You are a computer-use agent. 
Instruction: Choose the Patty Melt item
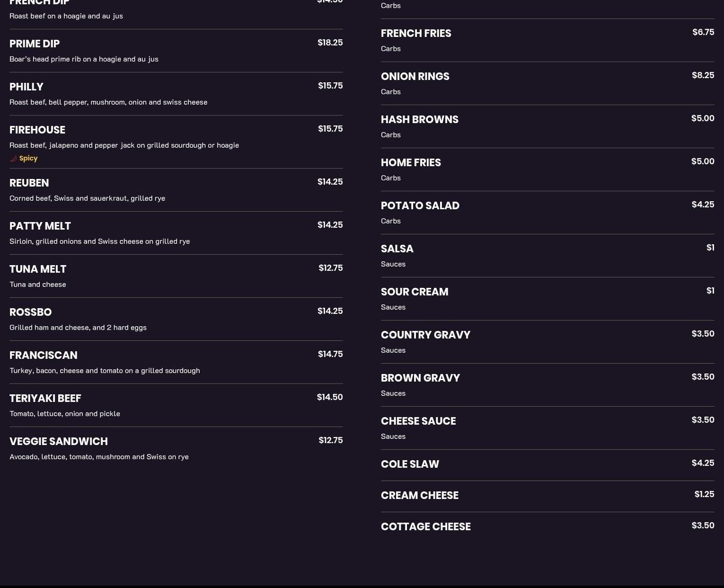click(x=40, y=226)
